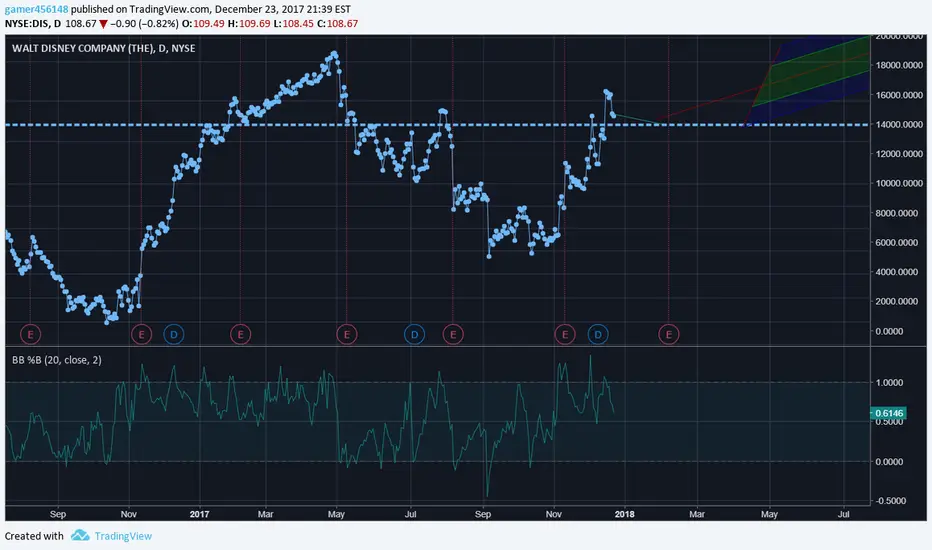
Task: Open the TradingView link in footer
Action: (123, 536)
